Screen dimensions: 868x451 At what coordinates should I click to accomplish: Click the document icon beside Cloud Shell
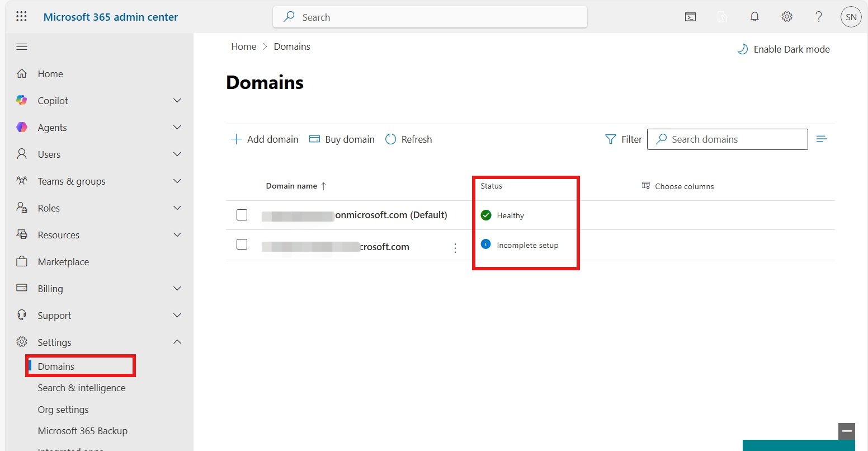(x=723, y=17)
